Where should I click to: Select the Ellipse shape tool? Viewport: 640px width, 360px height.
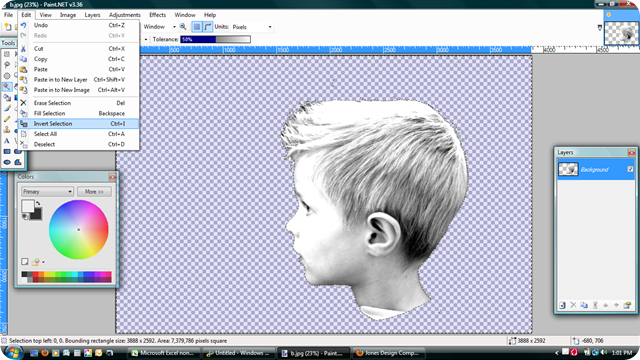pyautogui.click(x=7, y=162)
